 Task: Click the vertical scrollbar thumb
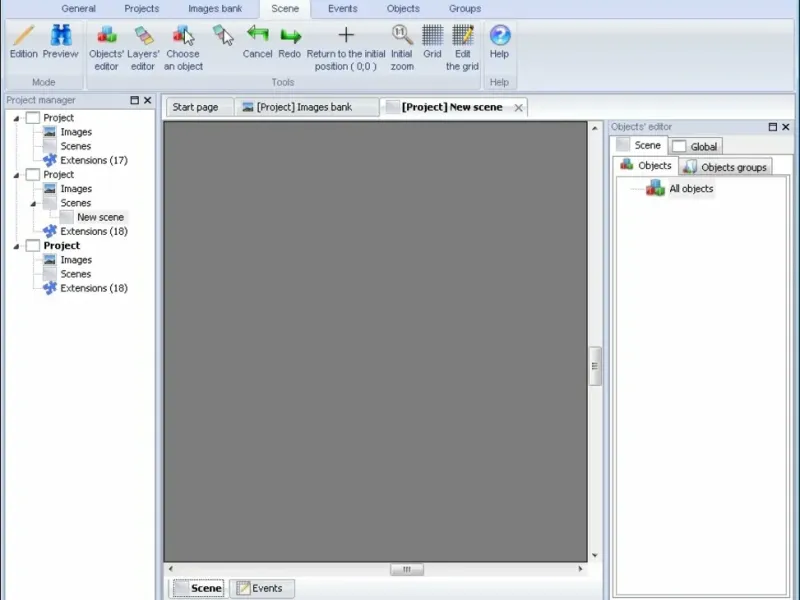(595, 366)
